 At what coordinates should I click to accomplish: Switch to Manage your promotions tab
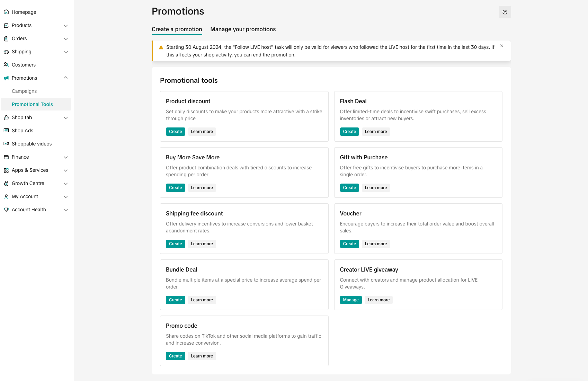click(243, 29)
